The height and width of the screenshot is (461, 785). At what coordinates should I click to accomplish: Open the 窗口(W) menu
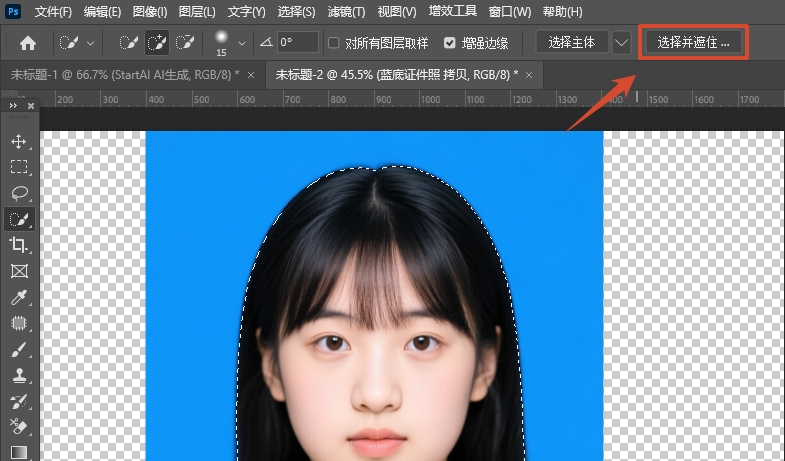(510, 12)
